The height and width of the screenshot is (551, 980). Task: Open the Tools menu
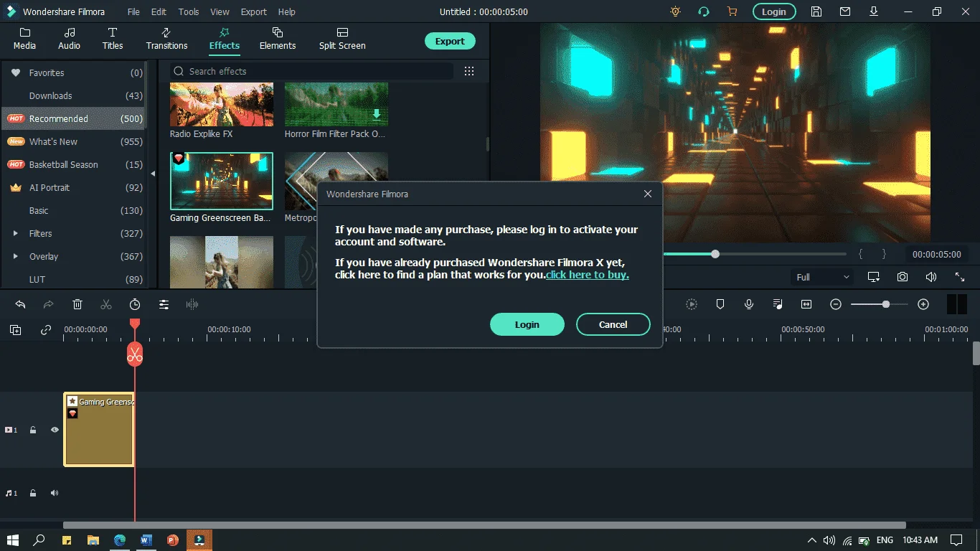pyautogui.click(x=189, y=11)
